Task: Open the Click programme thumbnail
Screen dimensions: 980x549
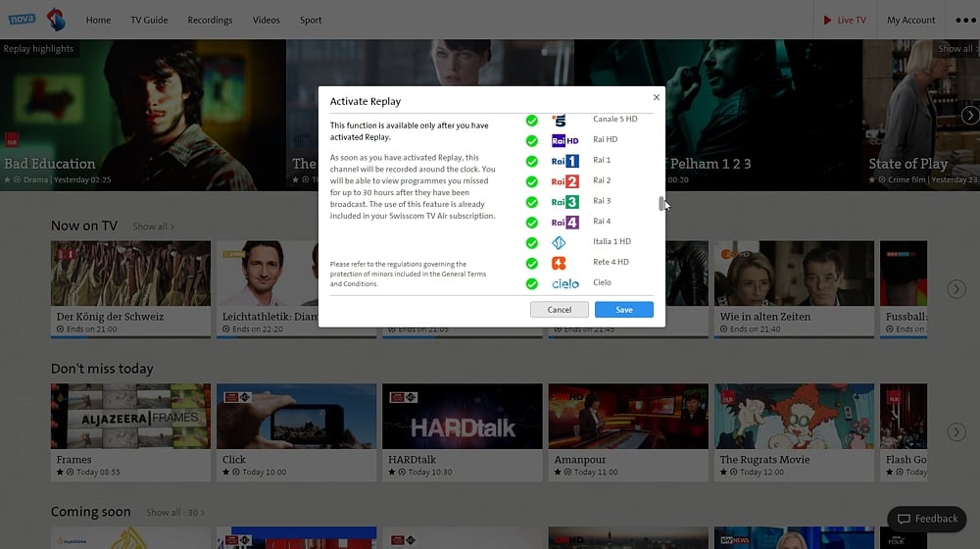Action: pyautogui.click(x=296, y=417)
